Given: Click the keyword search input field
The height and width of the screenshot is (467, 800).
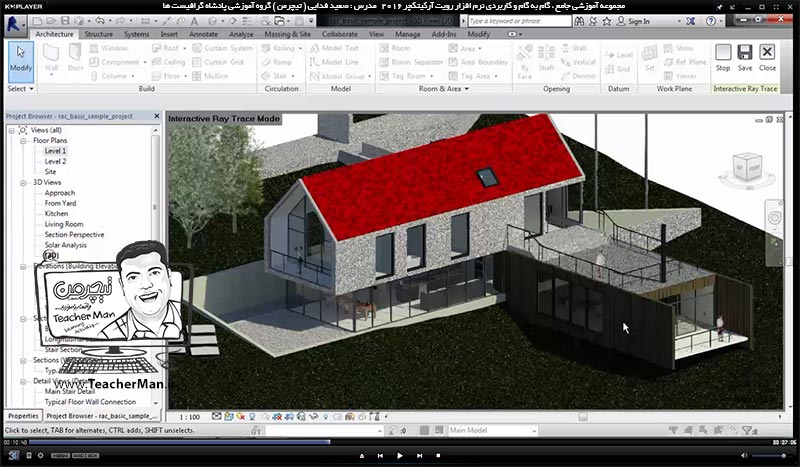Looking at the screenshot, I should click(520, 21).
